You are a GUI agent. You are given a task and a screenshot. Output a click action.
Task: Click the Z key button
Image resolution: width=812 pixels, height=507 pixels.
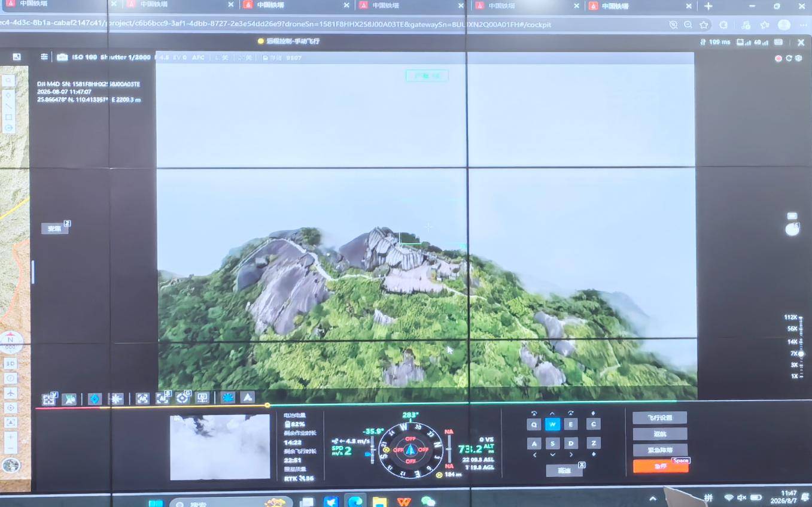point(593,444)
